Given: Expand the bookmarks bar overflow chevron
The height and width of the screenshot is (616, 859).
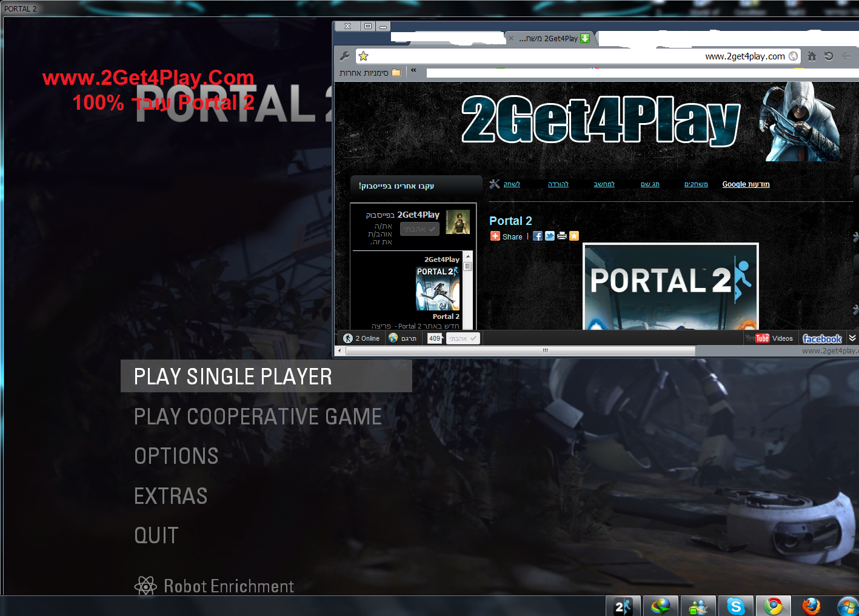Looking at the screenshot, I should pos(413,71).
